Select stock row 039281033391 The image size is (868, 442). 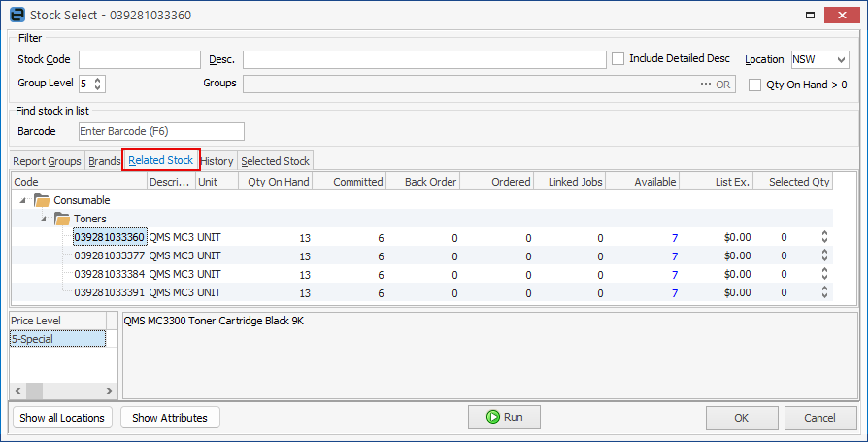pyautogui.click(x=422, y=291)
